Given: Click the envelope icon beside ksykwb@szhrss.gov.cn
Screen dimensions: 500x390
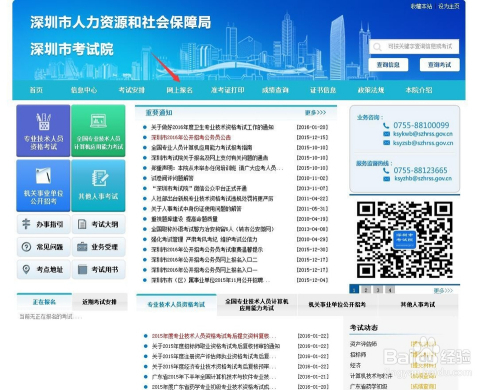Looking at the screenshot, I should [386, 134].
